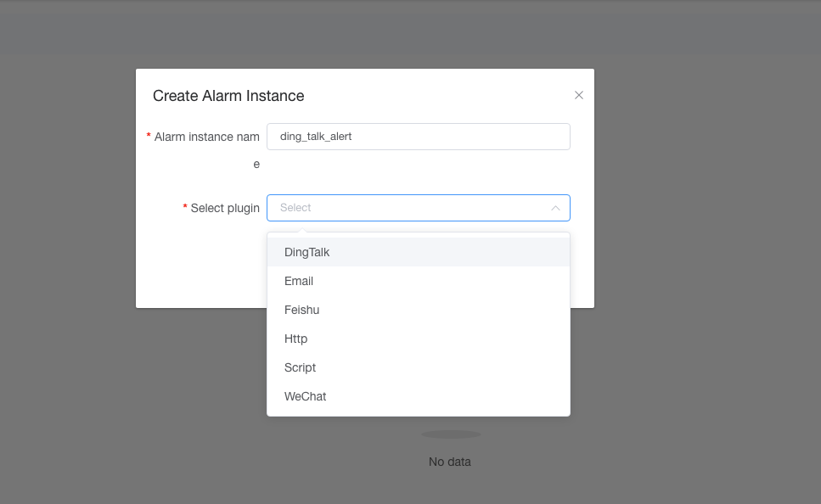The image size is (821, 504).
Task: Click the "Select" placeholder text
Action: tap(295, 208)
